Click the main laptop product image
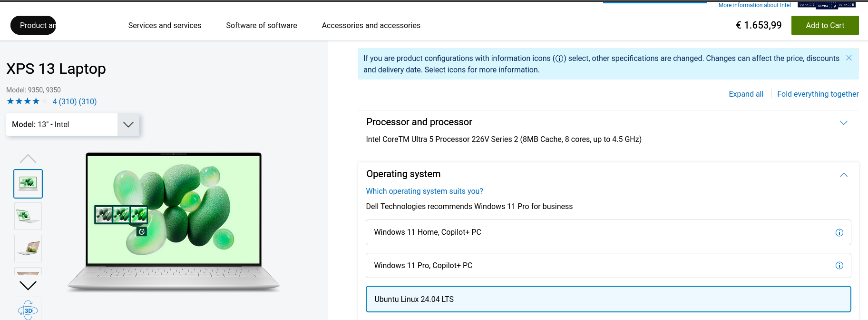Viewport: 868px width, 320px height. [174, 221]
